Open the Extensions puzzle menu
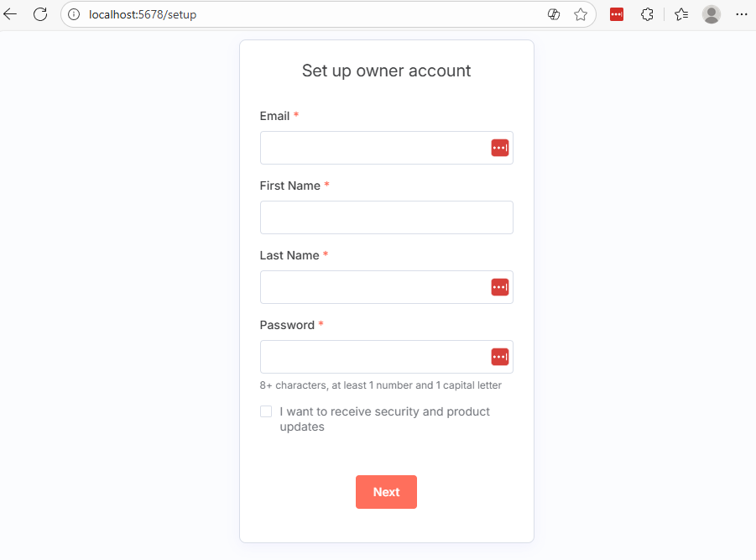 [647, 14]
